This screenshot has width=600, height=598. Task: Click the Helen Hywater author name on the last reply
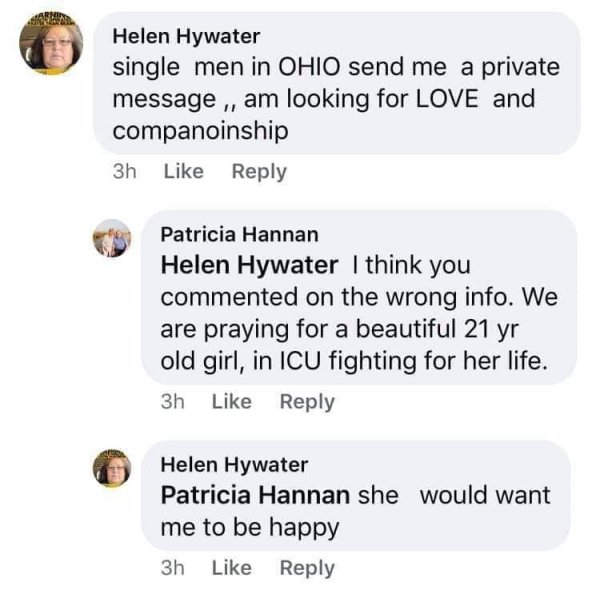pyautogui.click(x=234, y=464)
